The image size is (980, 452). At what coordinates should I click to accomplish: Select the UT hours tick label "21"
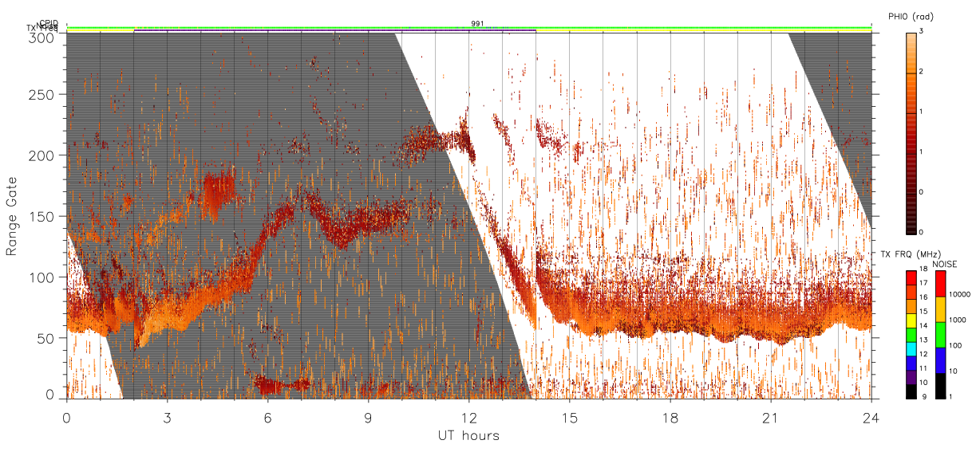(770, 417)
